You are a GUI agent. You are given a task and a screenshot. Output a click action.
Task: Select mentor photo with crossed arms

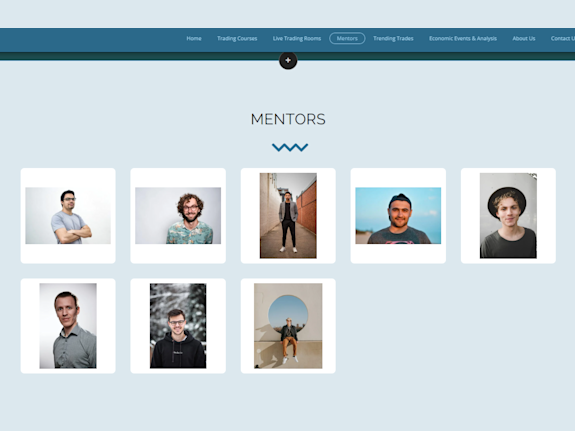(68, 216)
